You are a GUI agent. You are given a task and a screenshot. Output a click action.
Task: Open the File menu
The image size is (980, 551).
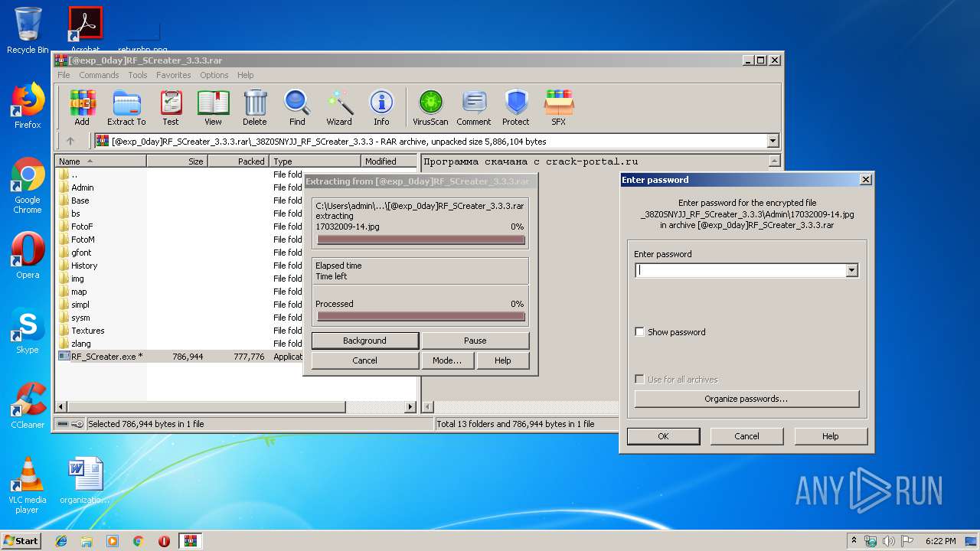coord(64,75)
